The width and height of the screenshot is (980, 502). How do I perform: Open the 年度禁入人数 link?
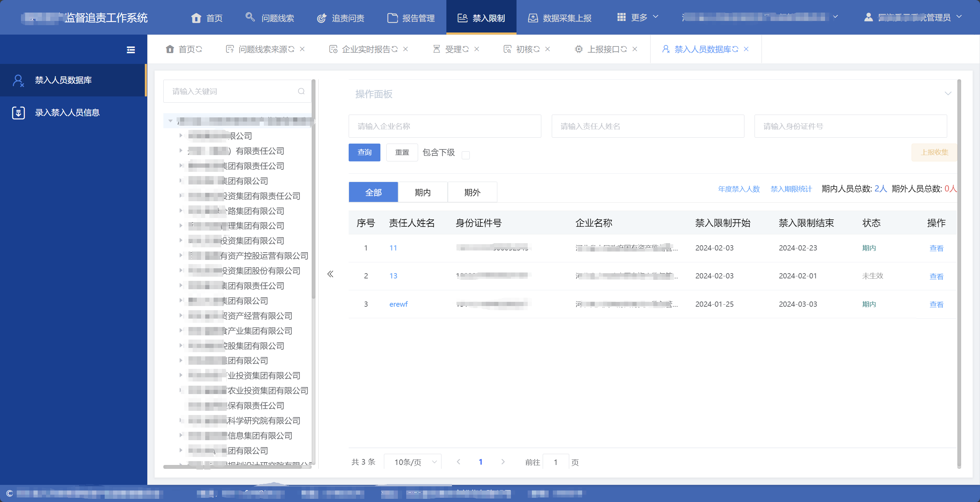click(739, 189)
